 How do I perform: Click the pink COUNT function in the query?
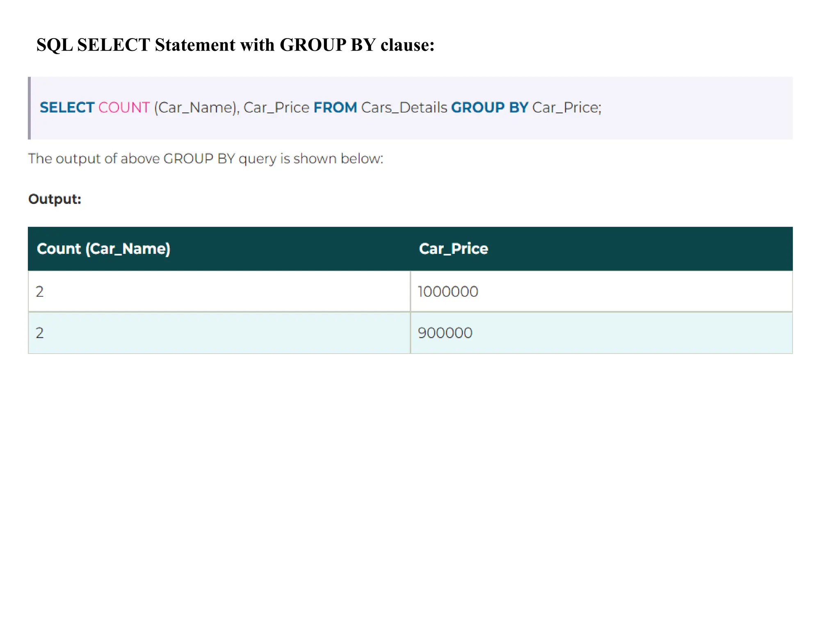pyautogui.click(x=124, y=107)
